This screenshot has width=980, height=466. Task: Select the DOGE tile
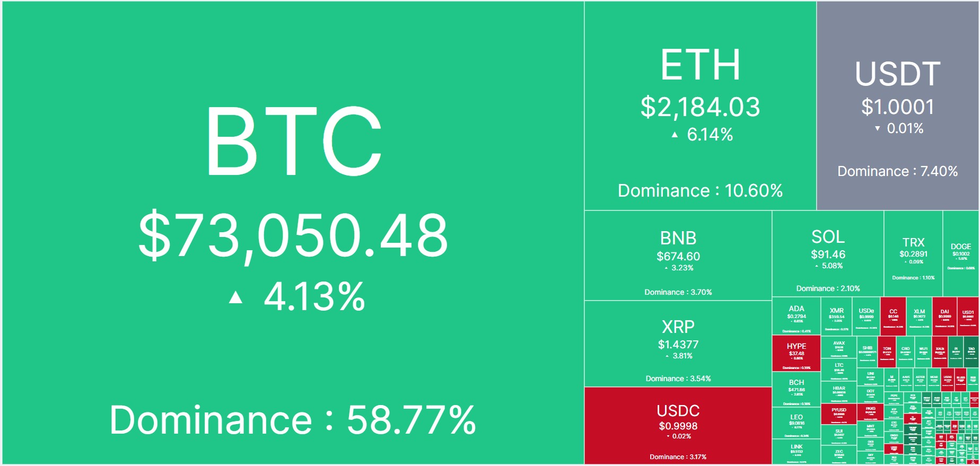960,253
